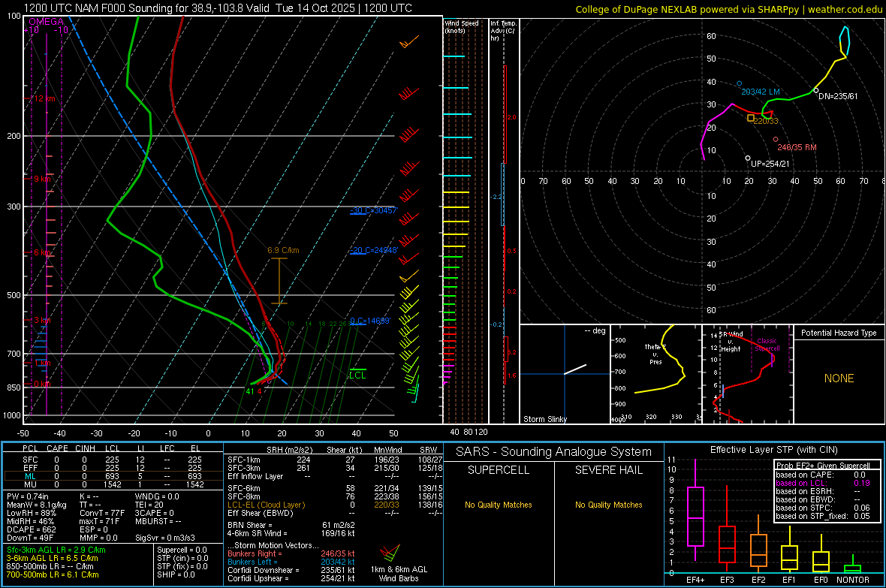Click the Storm Slinky crosshair plot

565,374
